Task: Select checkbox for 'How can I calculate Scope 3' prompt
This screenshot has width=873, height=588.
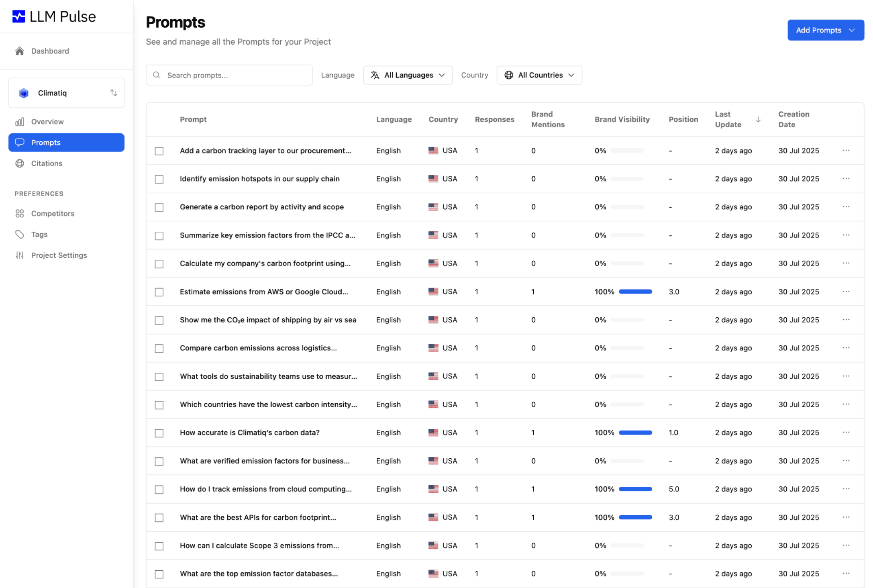Action: pos(159,546)
